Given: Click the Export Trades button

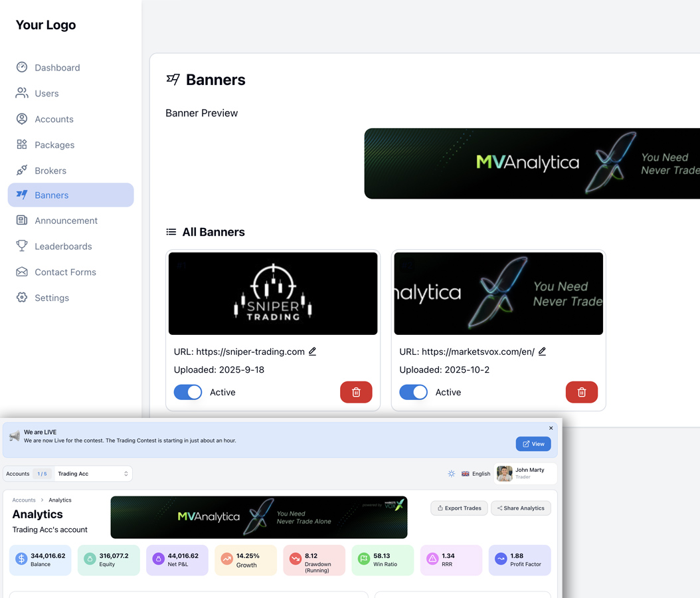Looking at the screenshot, I should [x=459, y=508].
